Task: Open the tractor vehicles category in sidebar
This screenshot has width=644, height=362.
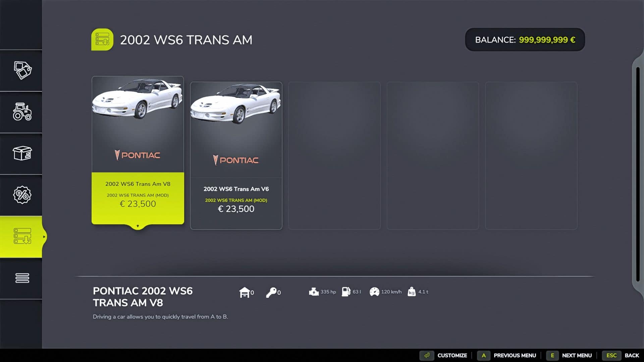Action: (22, 112)
